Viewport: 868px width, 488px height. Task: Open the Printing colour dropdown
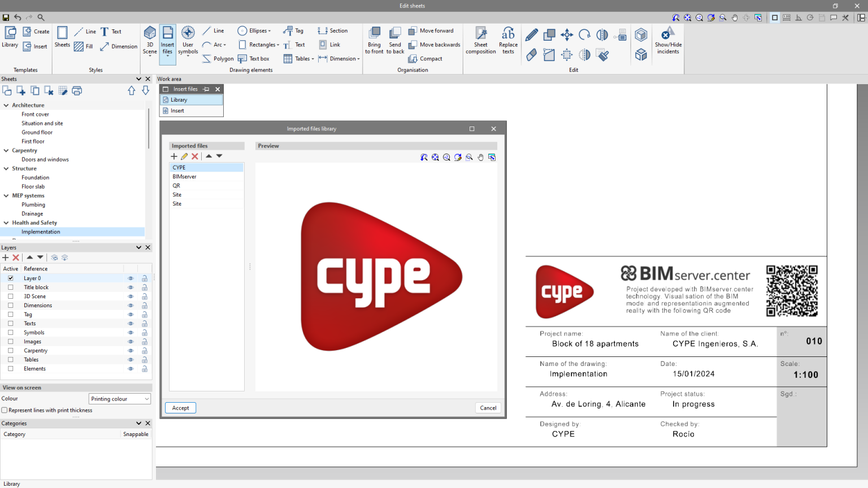(x=119, y=398)
